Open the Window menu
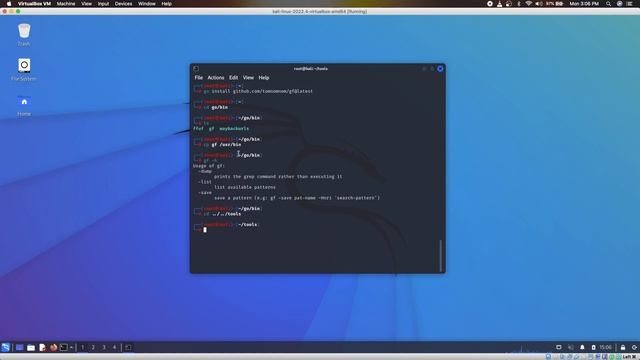The image size is (640, 360). pyautogui.click(x=147, y=4)
